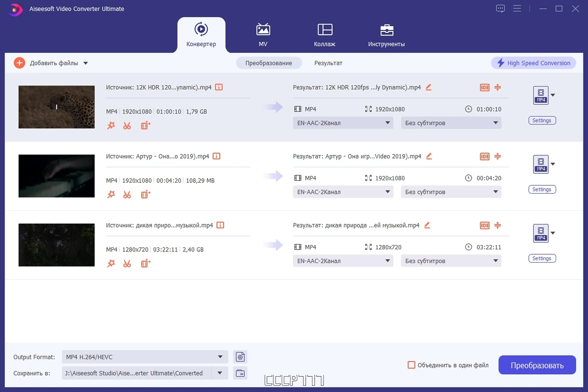The height and width of the screenshot is (392, 588).
Task: Click the Преобразовать button
Action: point(537,366)
